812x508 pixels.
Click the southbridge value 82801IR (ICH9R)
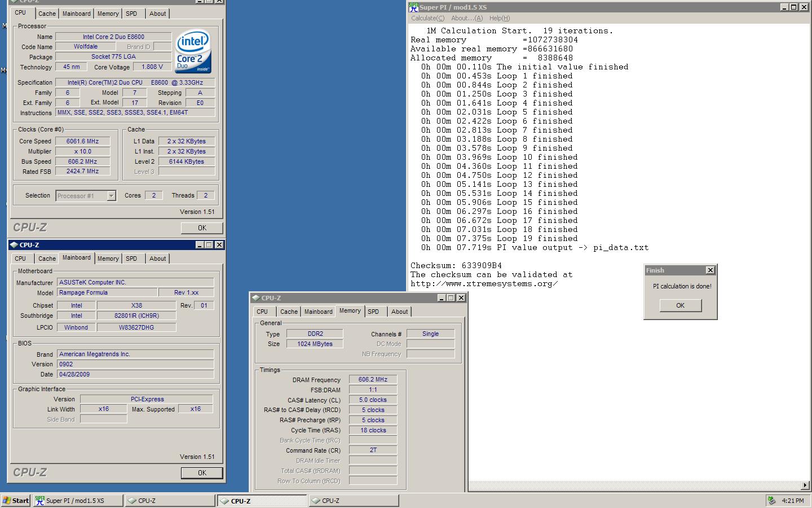(136, 316)
